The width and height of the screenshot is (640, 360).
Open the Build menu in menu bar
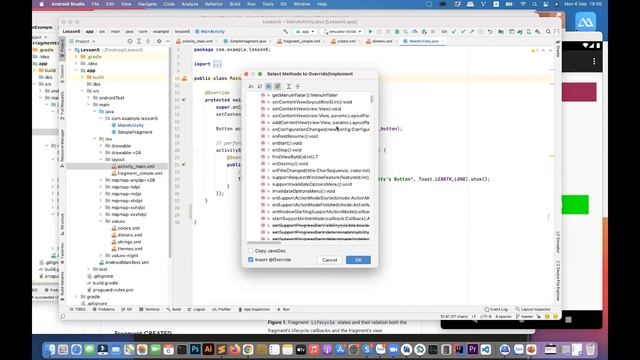pyautogui.click(x=235, y=4)
